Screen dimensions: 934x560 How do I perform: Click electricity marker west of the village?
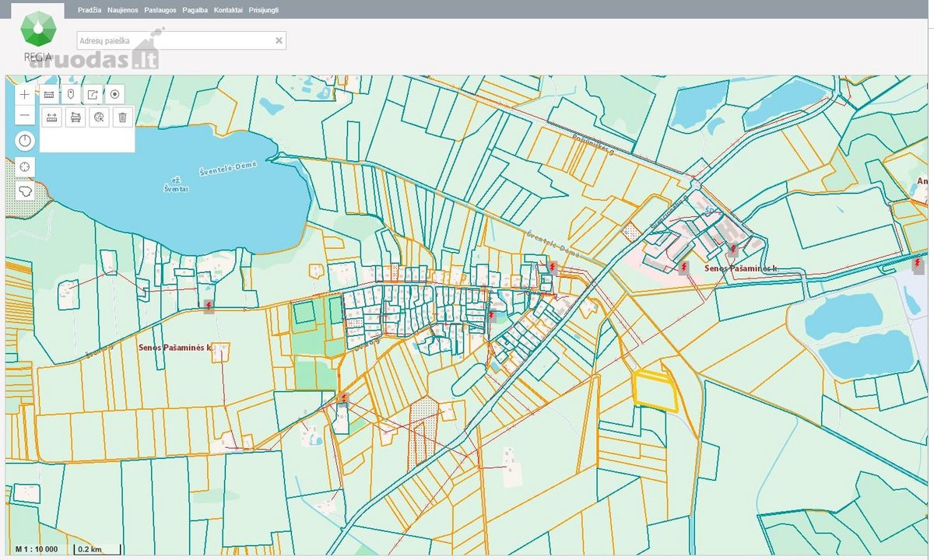pyautogui.click(x=209, y=306)
